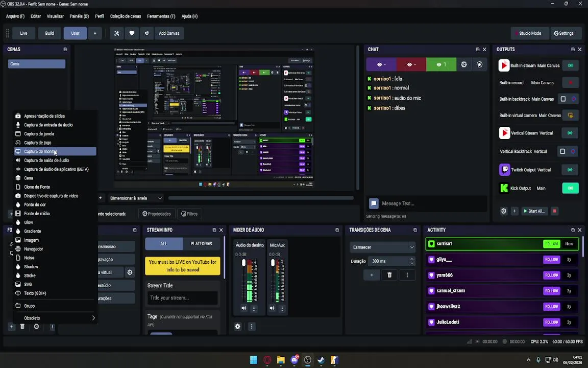Undock the Transições de Cena panel
588x368 pixels.
tap(415, 230)
